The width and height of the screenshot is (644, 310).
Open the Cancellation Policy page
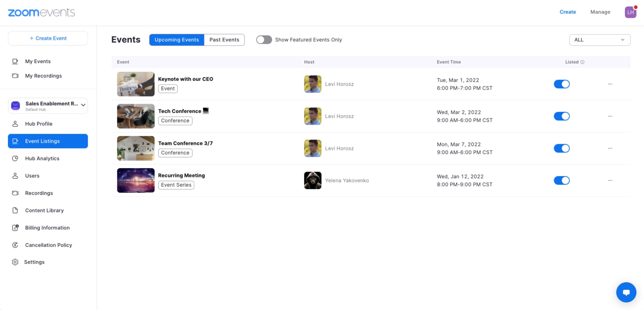[48, 245]
